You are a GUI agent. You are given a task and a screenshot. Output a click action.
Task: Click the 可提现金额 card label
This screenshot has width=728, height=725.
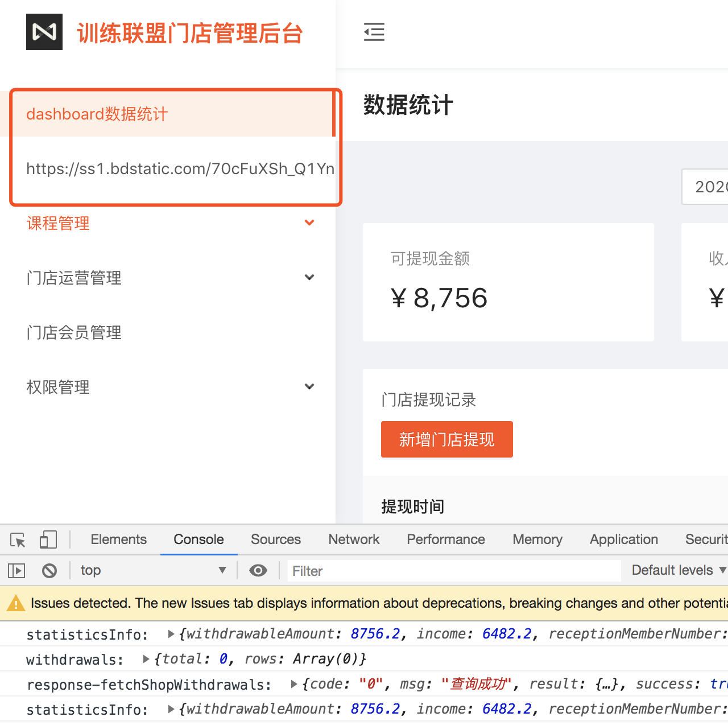point(430,258)
